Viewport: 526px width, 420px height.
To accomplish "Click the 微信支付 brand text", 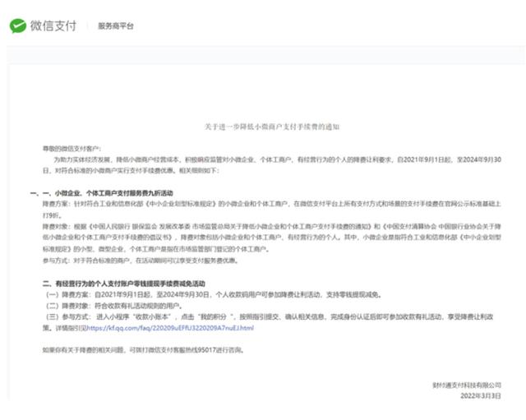I will [x=53, y=25].
